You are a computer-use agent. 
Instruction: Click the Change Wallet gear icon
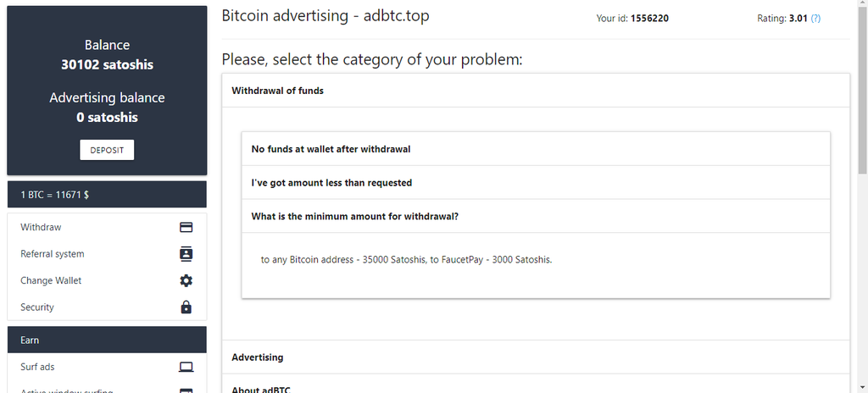click(x=186, y=280)
